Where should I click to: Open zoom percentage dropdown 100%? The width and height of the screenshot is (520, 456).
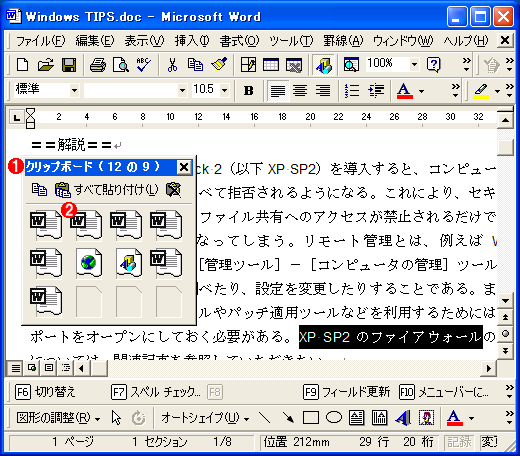coord(414,64)
